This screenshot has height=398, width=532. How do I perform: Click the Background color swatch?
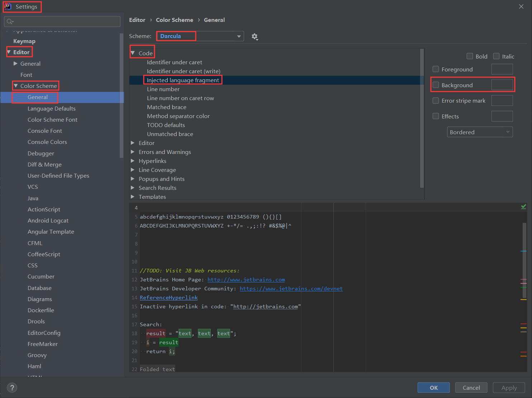[x=502, y=85]
